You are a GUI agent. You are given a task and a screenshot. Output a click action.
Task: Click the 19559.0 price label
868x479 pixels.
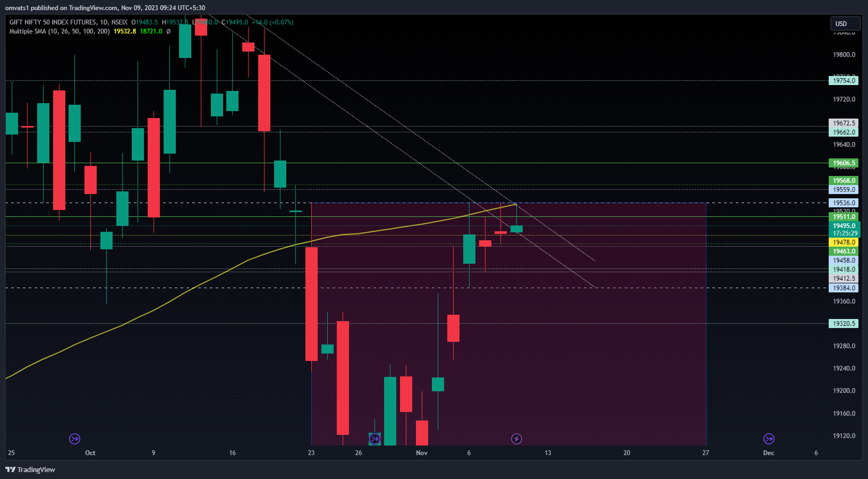(x=844, y=190)
